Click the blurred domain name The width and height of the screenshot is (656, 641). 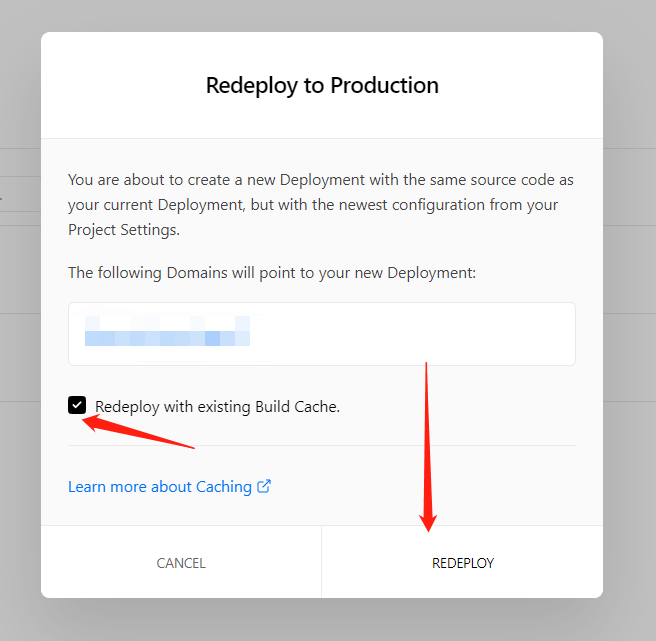(x=166, y=331)
